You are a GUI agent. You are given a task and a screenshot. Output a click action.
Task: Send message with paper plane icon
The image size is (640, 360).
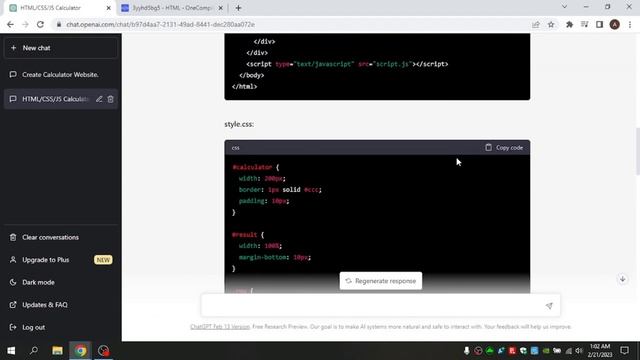tap(549, 306)
